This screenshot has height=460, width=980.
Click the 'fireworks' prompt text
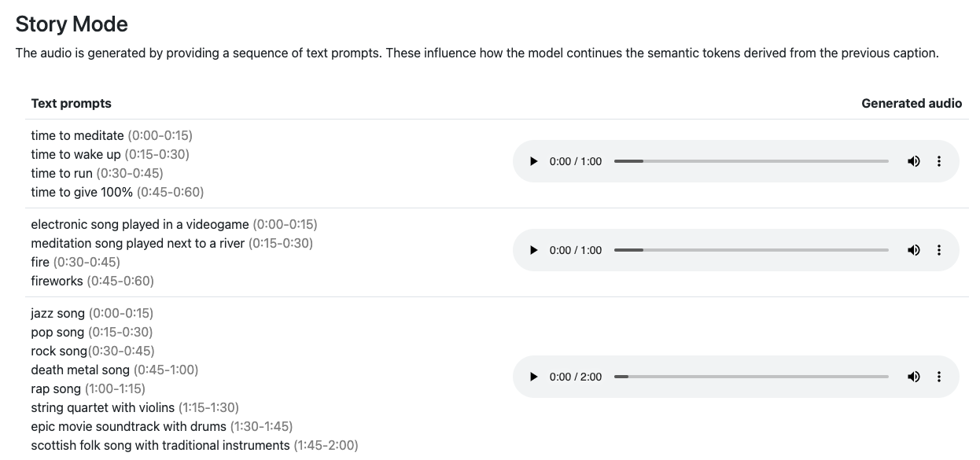(x=57, y=281)
